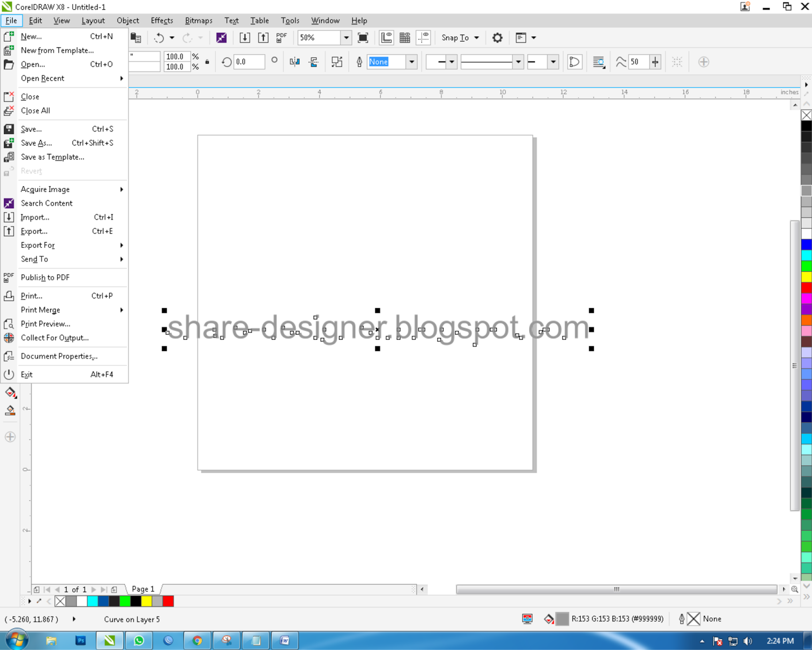Switch to the Page 1 tab
This screenshot has width=812, height=650.
point(143,589)
